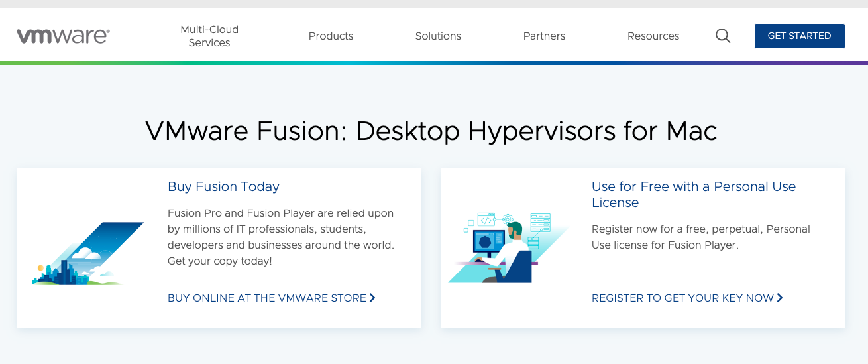The image size is (868, 364).
Task: Click the GET STARTED button
Action: pos(799,36)
